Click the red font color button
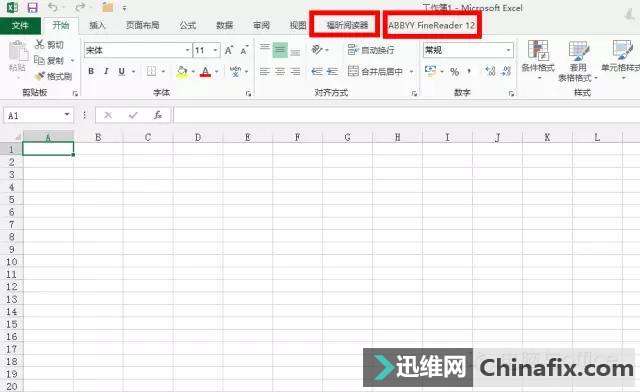Image resolution: width=640 pixels, height=392 pixels. [x=205, y=72]
